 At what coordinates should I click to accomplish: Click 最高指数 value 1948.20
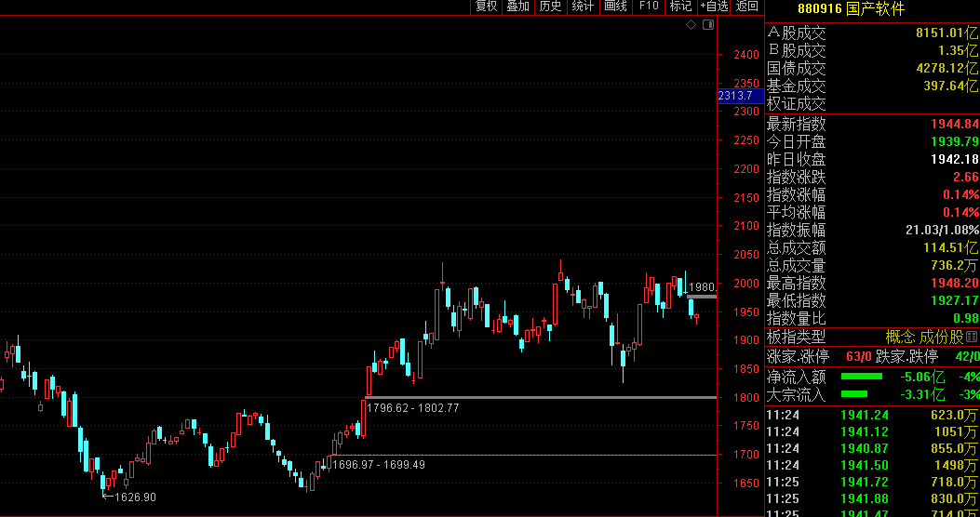point(955,283)
